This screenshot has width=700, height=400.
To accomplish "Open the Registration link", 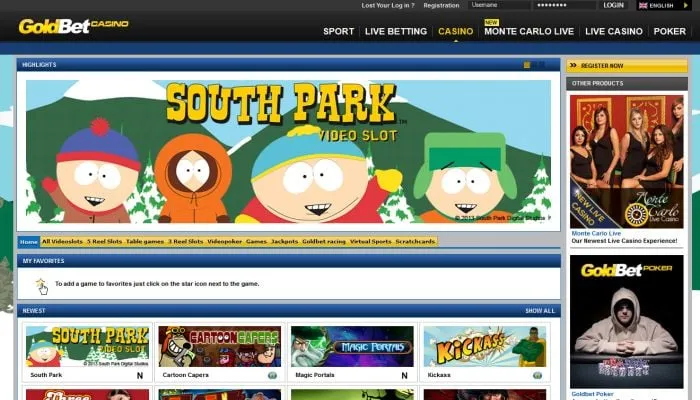I will click(x=441, y=5).
